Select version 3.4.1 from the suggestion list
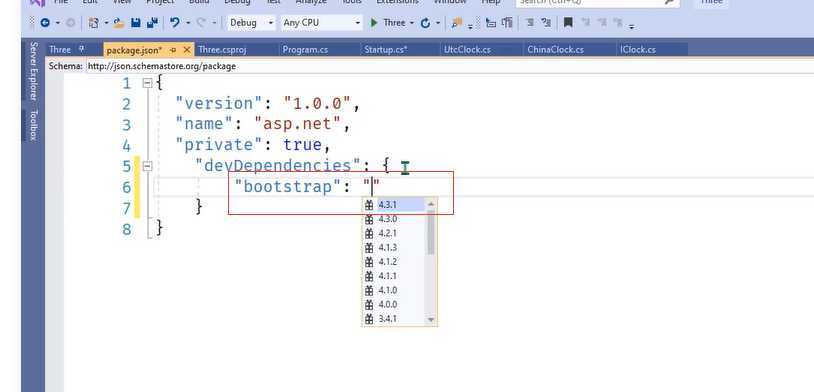The height and width of the screenshot is (392, 814). (x=394, y=319)
